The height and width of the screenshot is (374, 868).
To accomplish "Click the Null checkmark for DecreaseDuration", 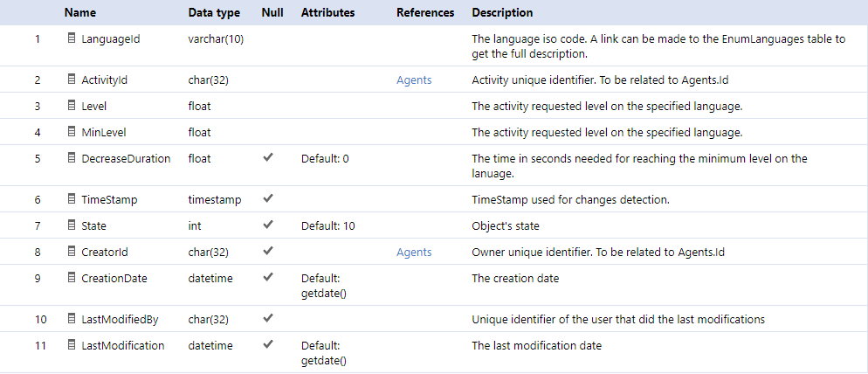I will (268, 158).
